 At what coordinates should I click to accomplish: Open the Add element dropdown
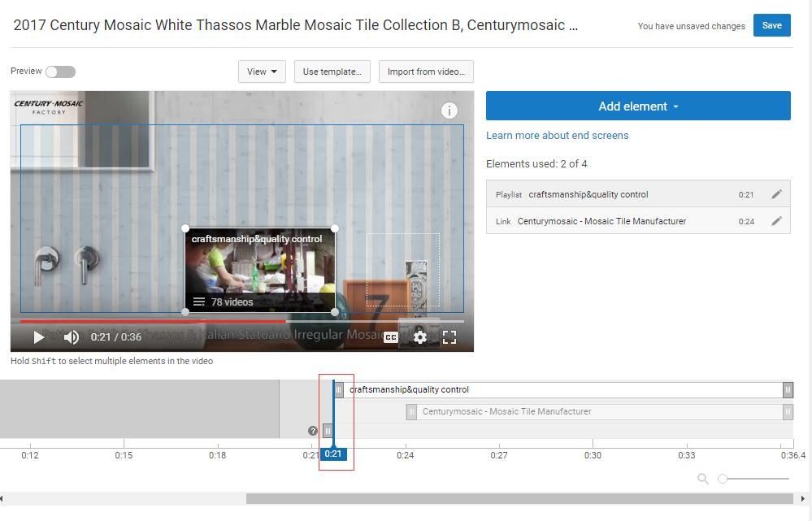click(638, 106)
